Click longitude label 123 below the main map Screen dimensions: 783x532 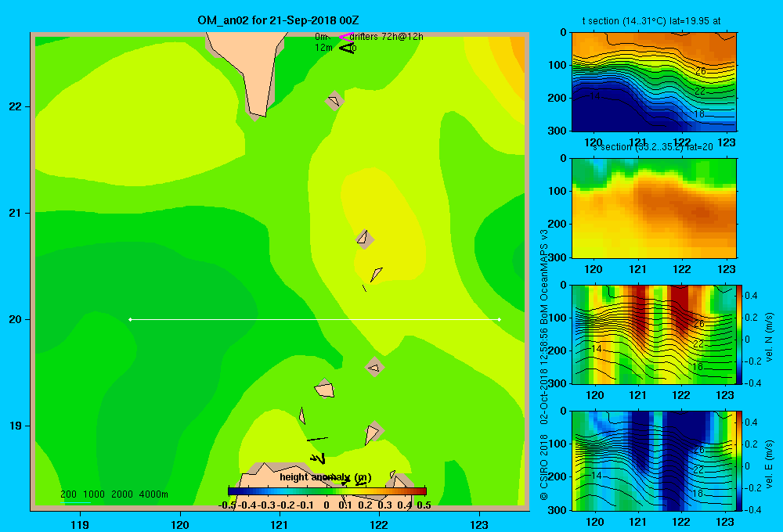click(479, 524)
